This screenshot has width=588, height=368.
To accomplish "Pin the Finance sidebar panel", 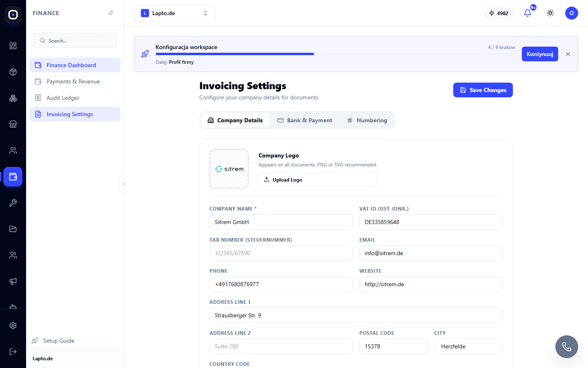I will point(111,13).
